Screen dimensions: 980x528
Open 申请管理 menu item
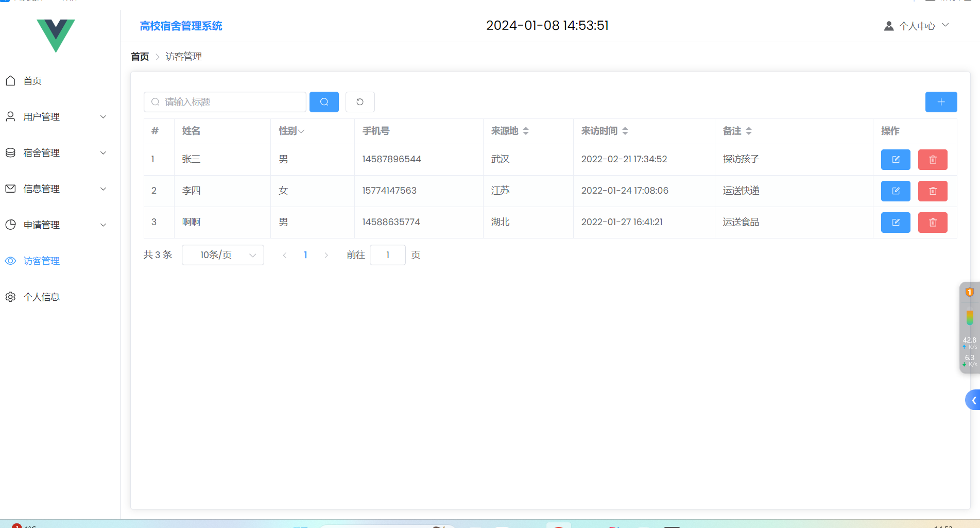(x=41, y=225)
